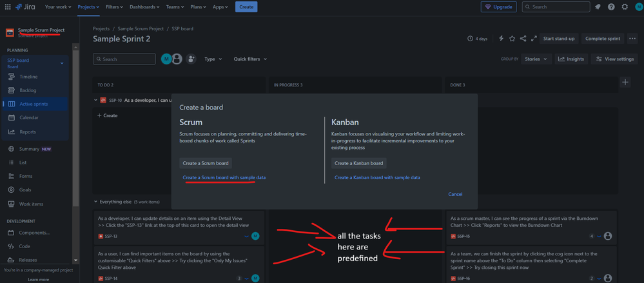Click the board Search field

click(x=124, y=59)
